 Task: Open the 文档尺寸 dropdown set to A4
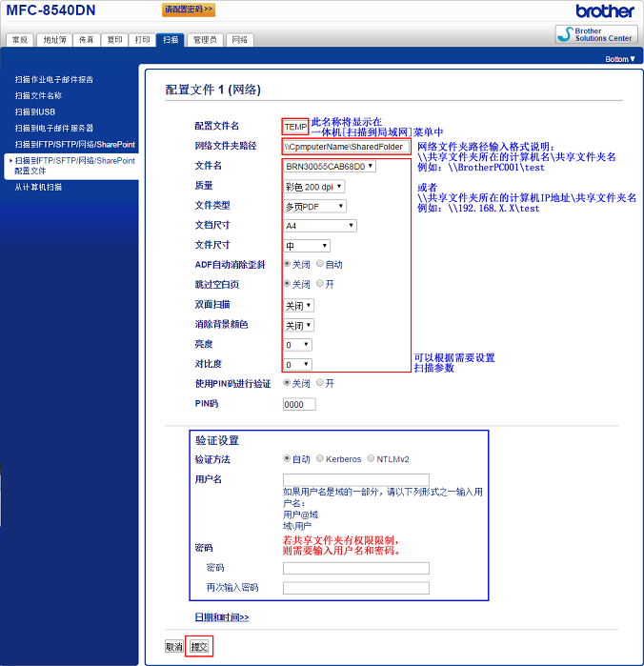coord(319,226)
